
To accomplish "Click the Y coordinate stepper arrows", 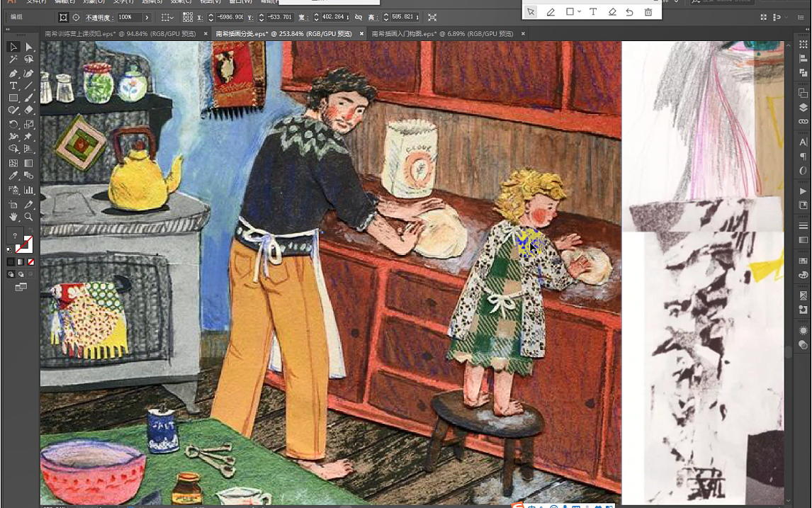I will [261, 18].
